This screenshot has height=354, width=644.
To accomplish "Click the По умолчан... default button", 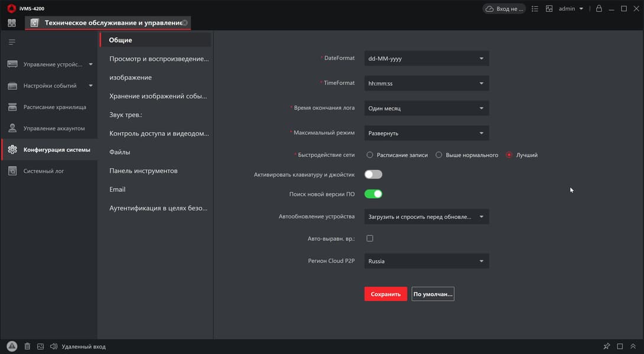I will 432,294.
